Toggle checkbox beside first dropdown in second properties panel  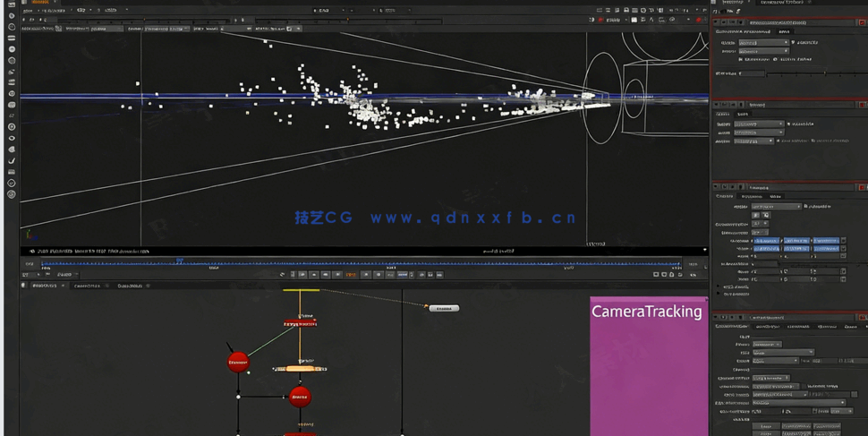pos(787,124)
